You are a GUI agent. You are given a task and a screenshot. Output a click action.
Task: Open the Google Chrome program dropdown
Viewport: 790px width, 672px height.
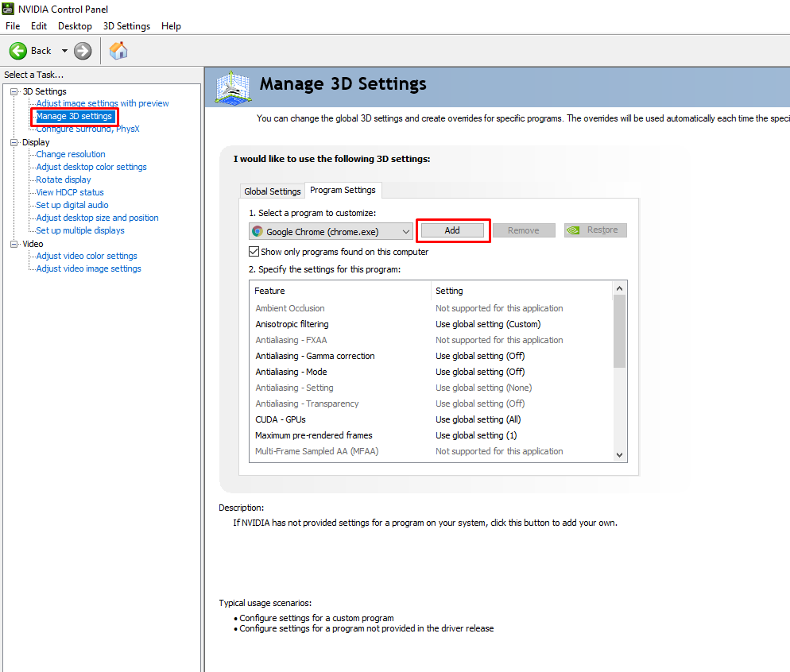(331, 232)
